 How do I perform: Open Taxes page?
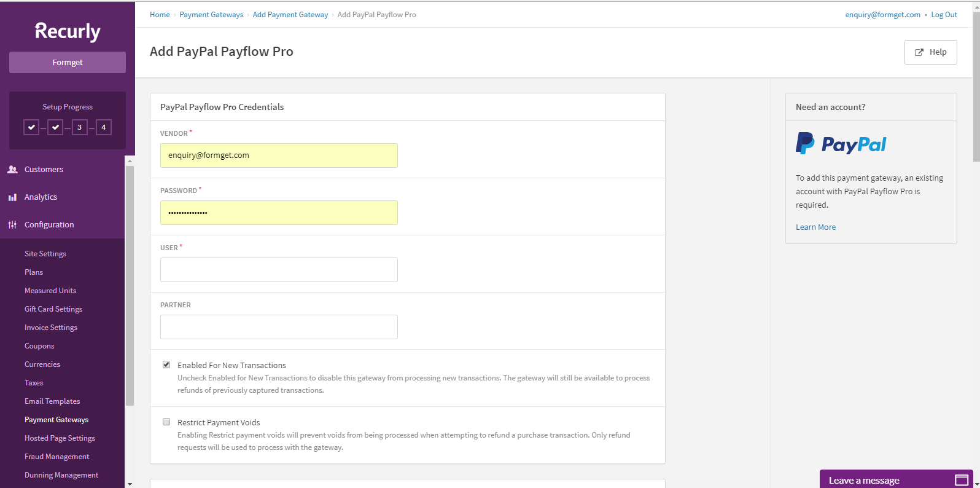coord(34,383)
